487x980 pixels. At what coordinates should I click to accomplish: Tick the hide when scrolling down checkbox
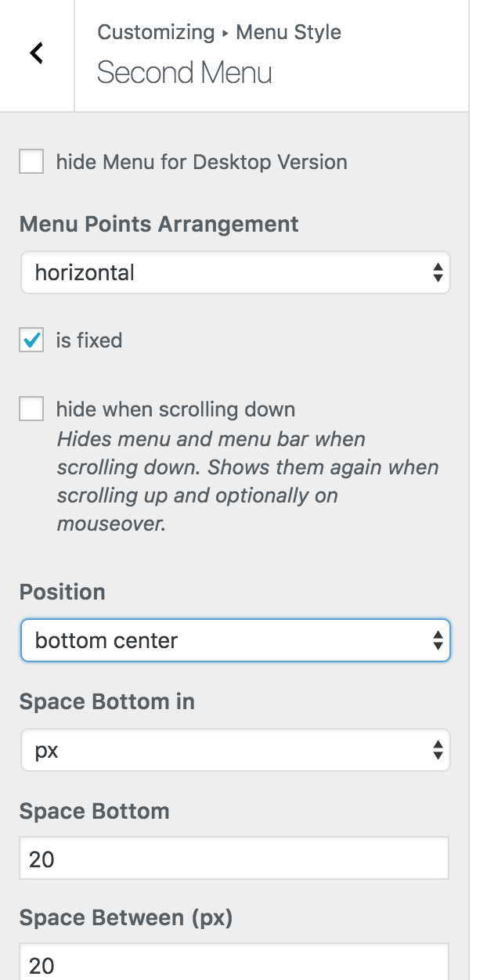tap(31, 409)
